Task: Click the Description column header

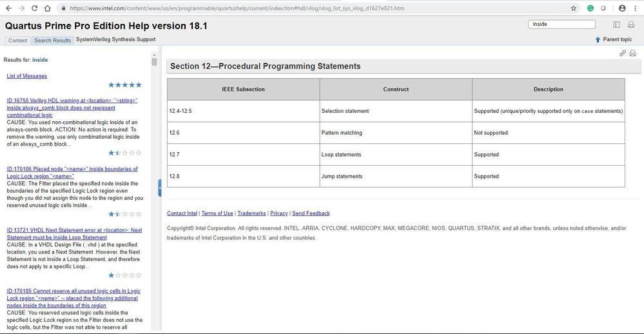Action: 549,89
